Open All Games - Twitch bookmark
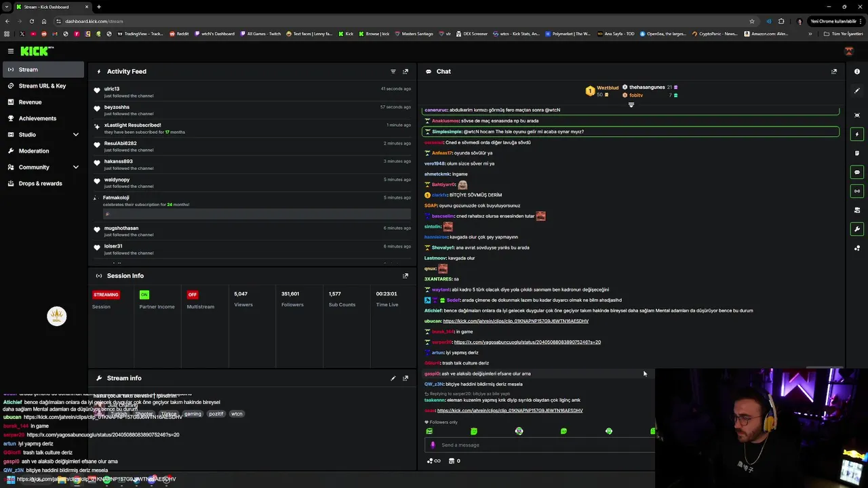Screen dimensions: 868x488 point(260,34)
